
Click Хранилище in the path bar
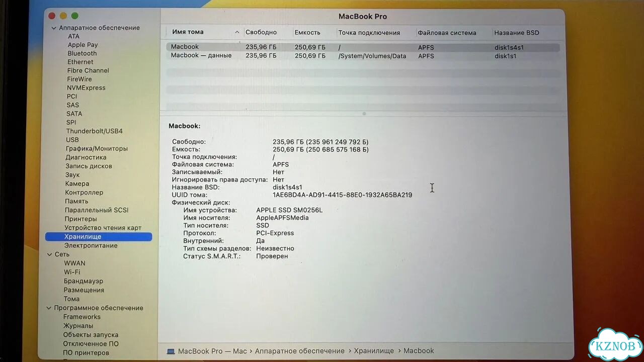point(373,351)
